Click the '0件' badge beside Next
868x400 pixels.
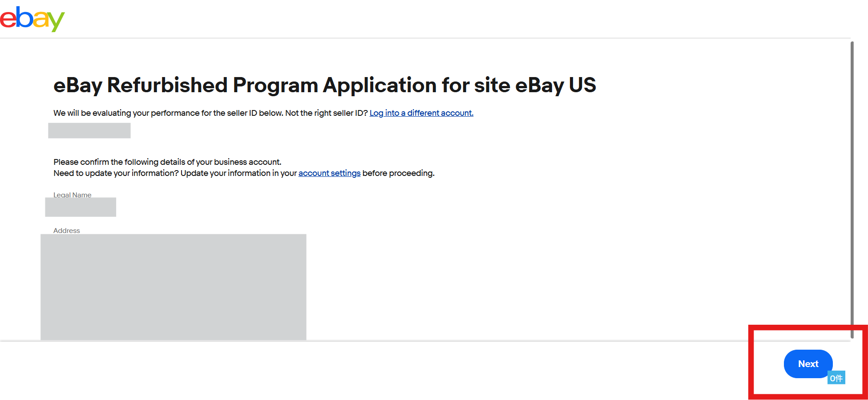[836, 378]
